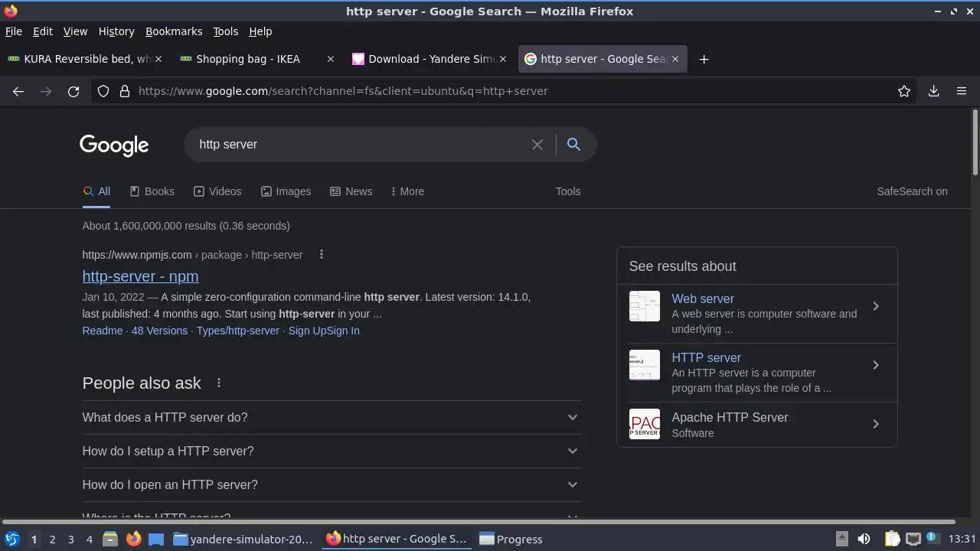This screenshot has height=551, width=980.
Task: Close the Yandere Simulator download tab
Action: coord(503,59)
